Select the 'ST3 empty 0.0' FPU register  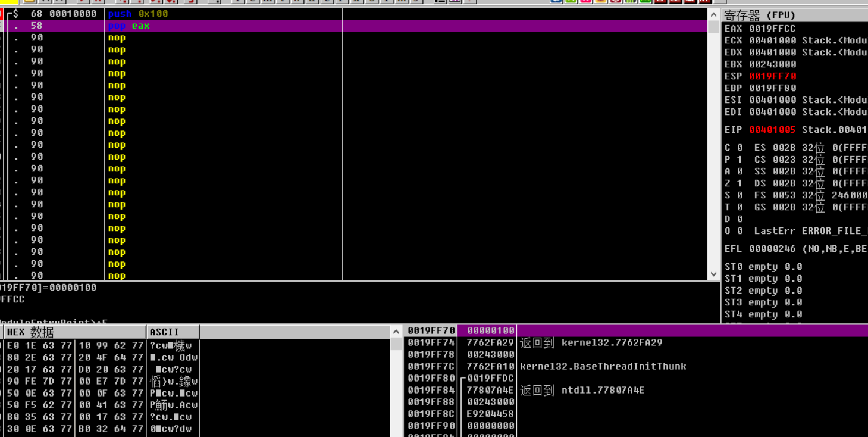[763, 302]
